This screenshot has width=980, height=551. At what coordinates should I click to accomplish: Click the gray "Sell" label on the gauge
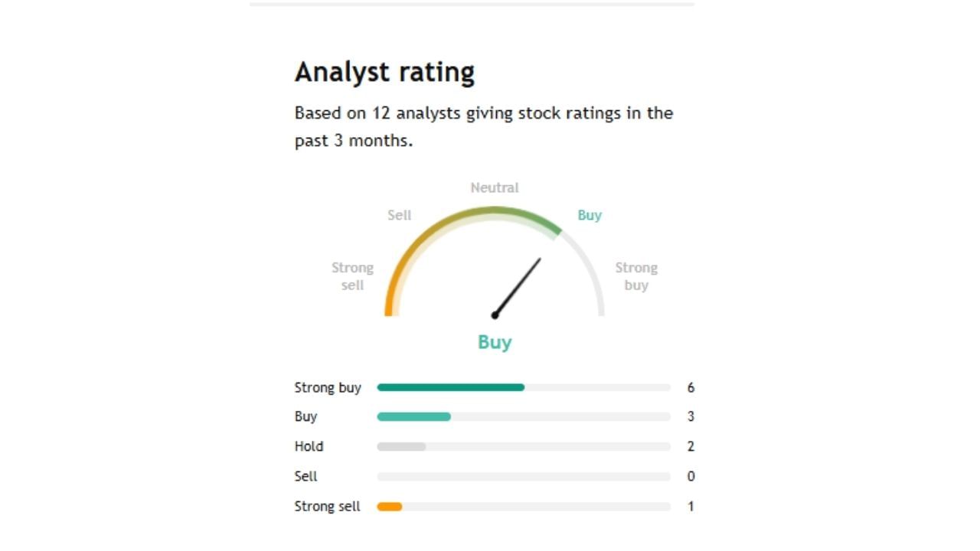[399, 215]
